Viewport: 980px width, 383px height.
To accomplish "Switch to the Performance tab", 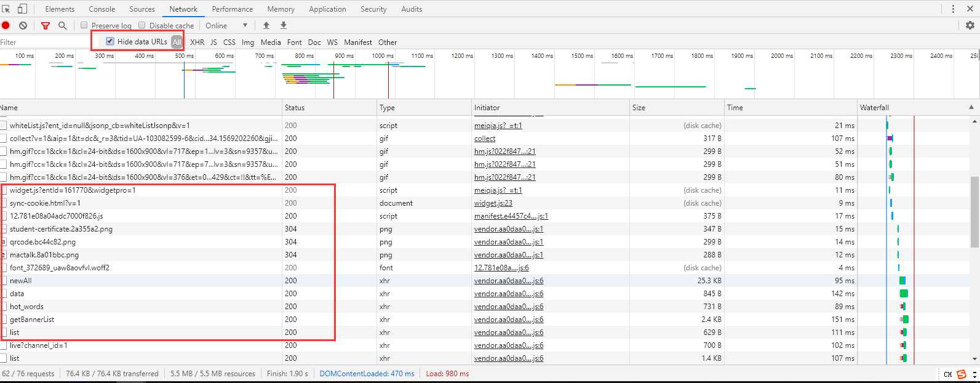I will (233, 9).
